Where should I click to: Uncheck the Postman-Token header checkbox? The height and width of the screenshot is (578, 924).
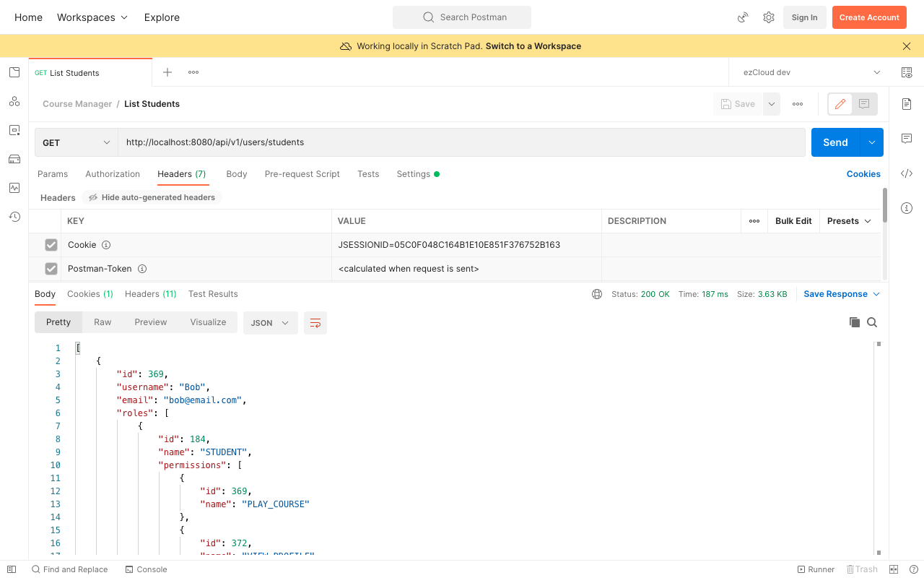click(51, 269)
